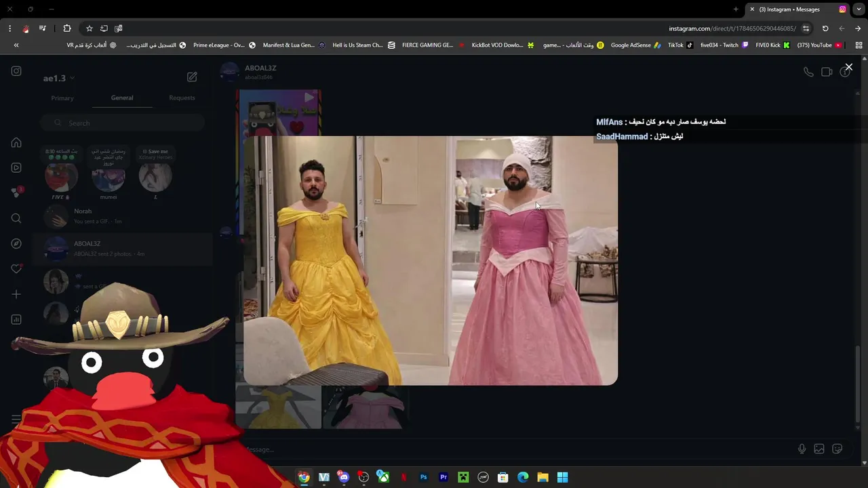Open the browser menu (three dots)

coord(9,28)
